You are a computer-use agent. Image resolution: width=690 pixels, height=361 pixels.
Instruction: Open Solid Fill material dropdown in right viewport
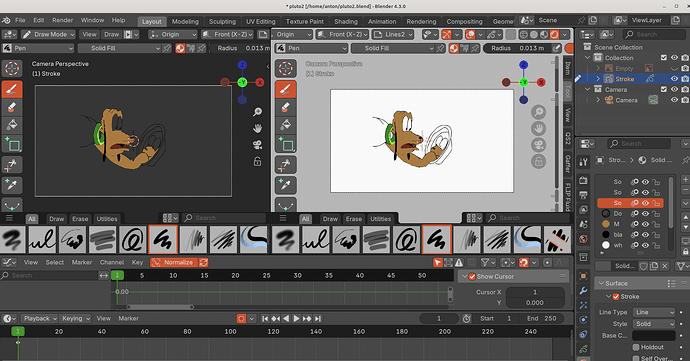coord(393,48)
